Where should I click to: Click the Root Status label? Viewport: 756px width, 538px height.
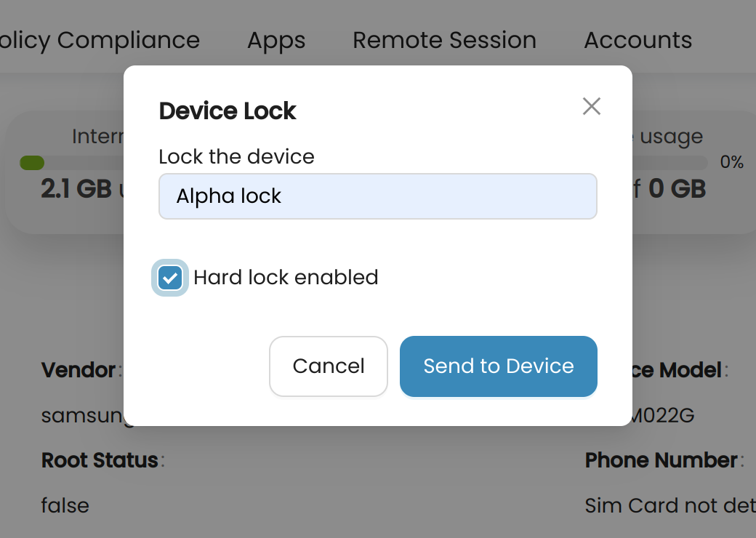(100, 460)
